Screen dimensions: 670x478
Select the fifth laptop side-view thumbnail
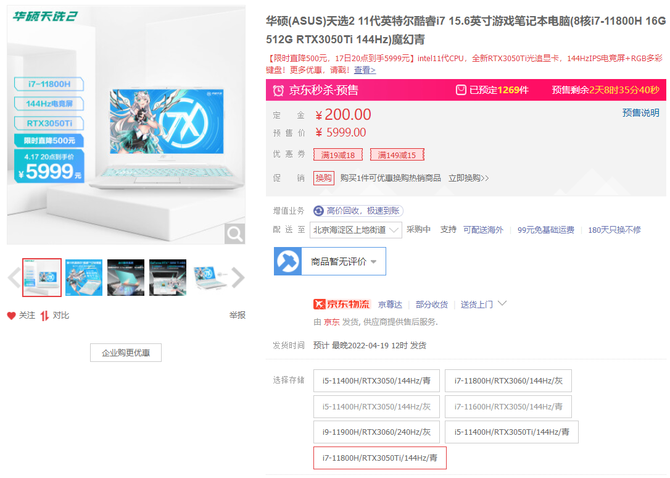tap(209, 278)
